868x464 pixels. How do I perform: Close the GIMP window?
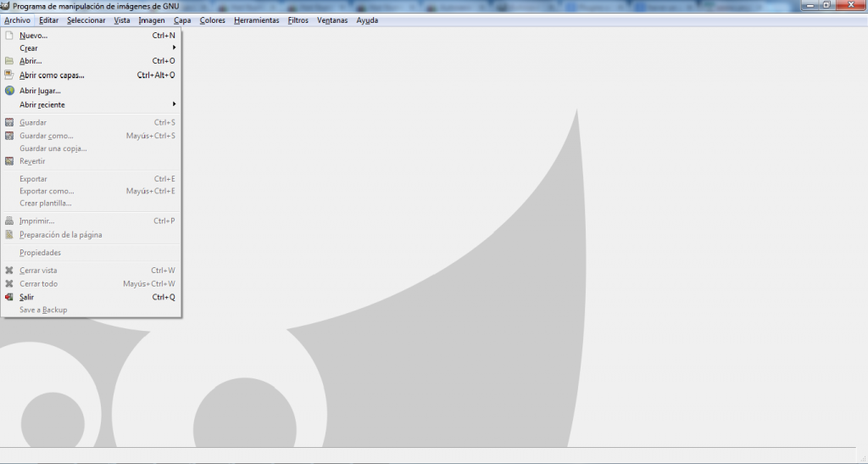850,5
